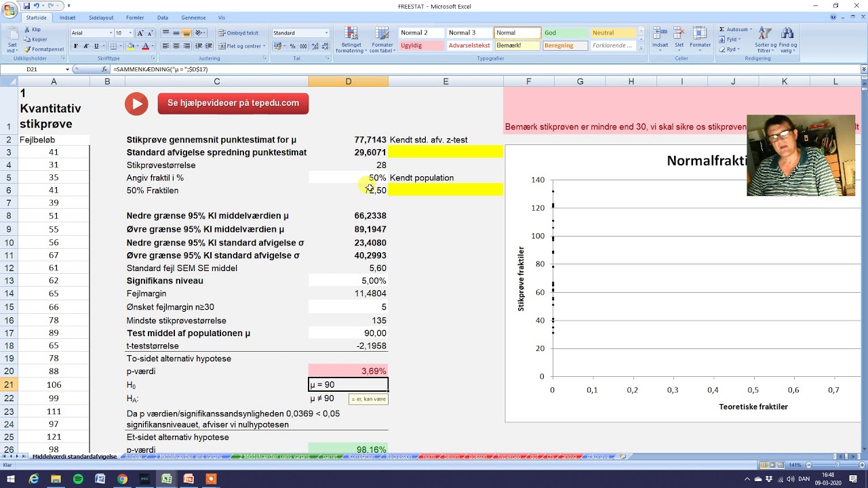The image size is (868, 488).
Task: Toggle bold formatting
Action: point(76,46)
